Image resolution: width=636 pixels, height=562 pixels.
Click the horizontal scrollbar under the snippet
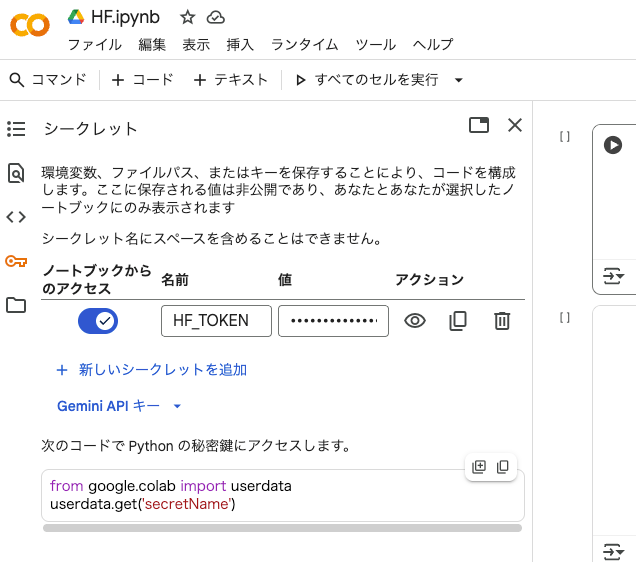[x=282, y=528]
